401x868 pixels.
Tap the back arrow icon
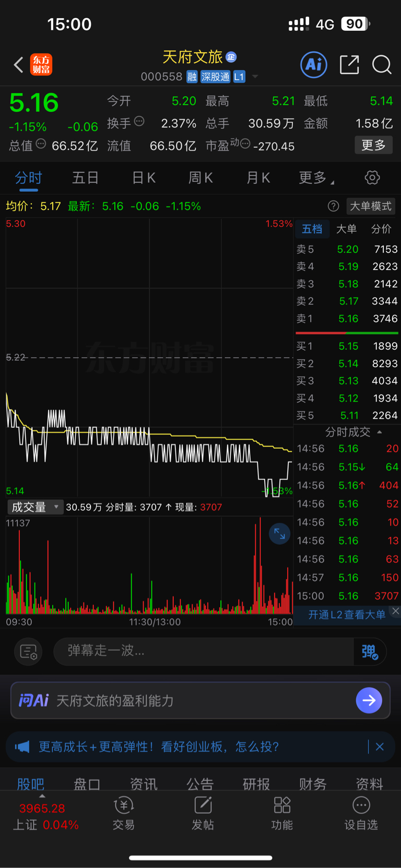tap(19, 65)
